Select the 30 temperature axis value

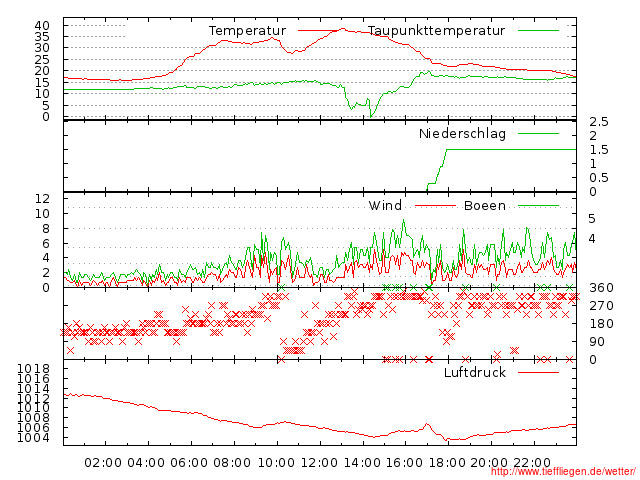point(42,48)
